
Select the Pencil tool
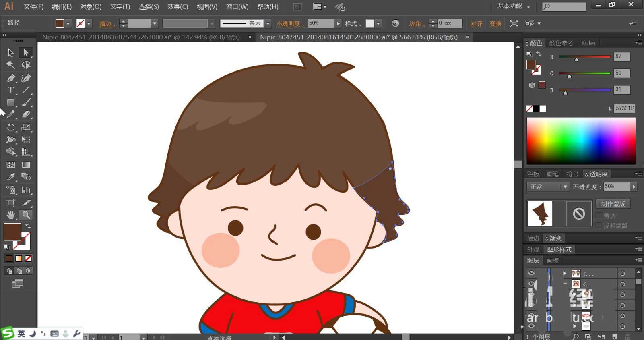click(x=11, y=114)
